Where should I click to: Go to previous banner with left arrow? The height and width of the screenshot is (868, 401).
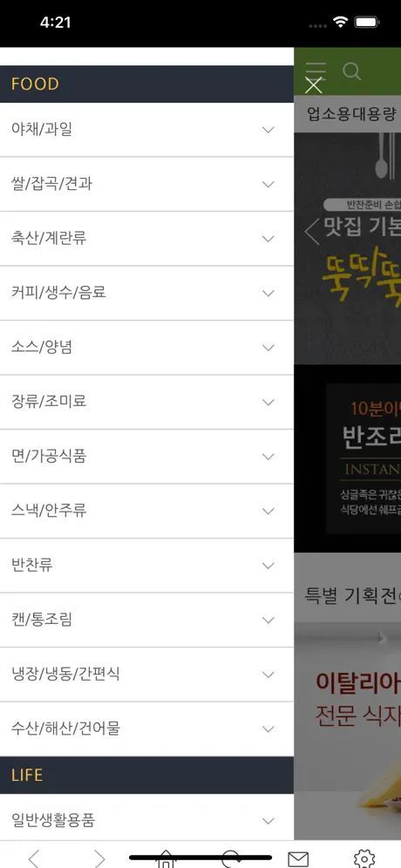pos(312,232)
